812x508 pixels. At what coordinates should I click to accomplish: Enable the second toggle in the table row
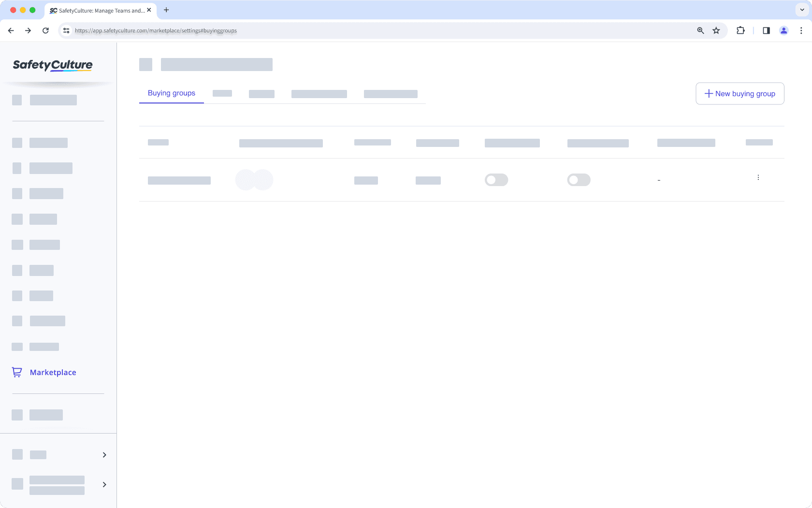tap(579, 180)
